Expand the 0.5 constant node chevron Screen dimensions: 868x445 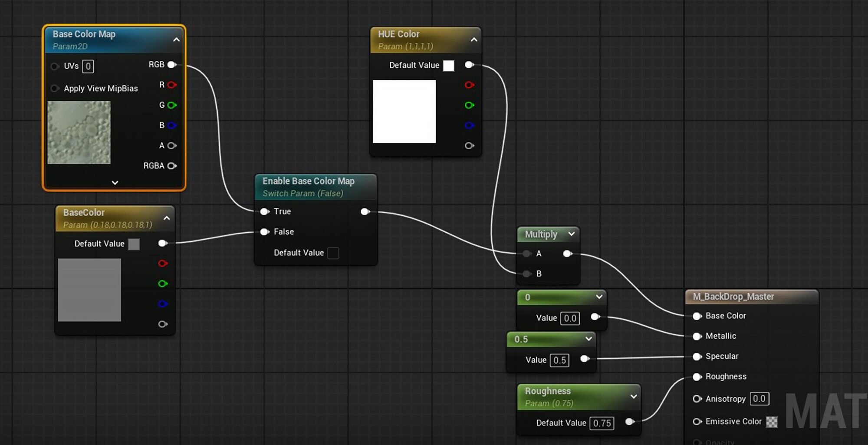(589, 339)
